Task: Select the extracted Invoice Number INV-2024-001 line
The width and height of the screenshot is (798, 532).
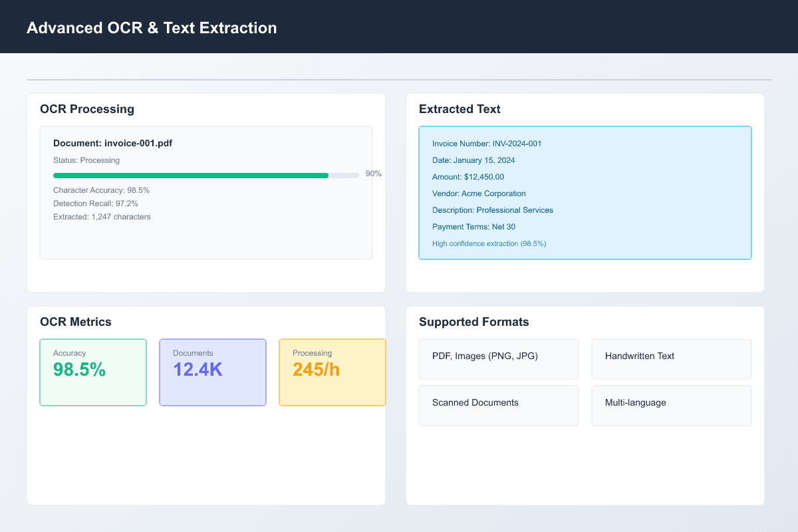Action: (487, 143)
